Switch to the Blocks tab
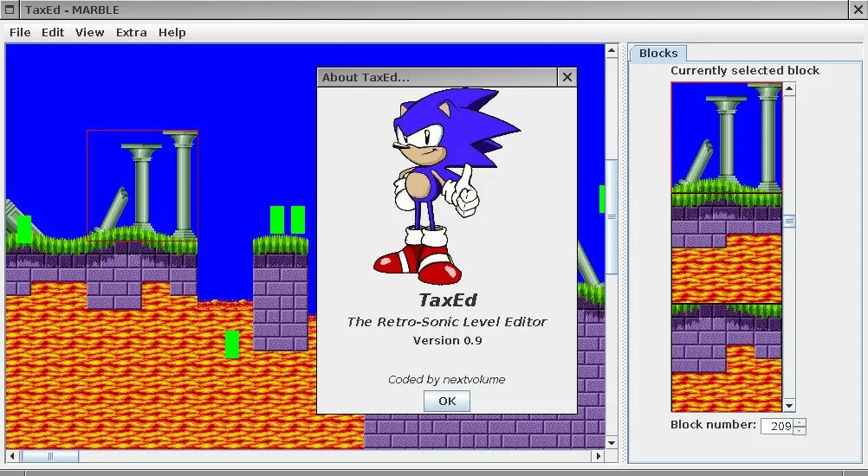 click(x=658, y=54)
